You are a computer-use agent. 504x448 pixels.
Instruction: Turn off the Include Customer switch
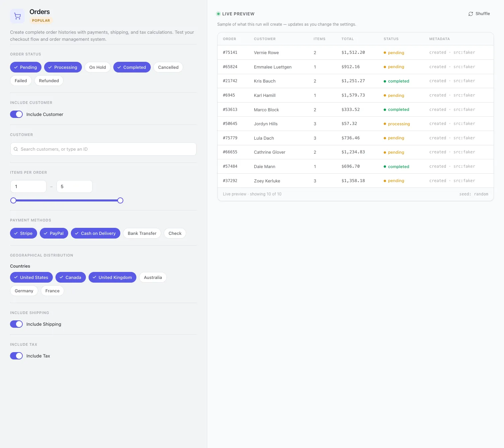pos(16,114)
